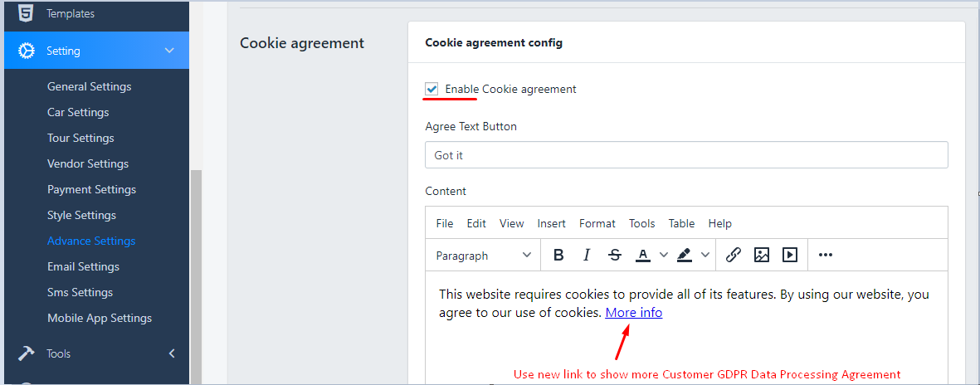
Task: Apply the text color swatch button
Action: pyautogui.click(x=643, y=256)
